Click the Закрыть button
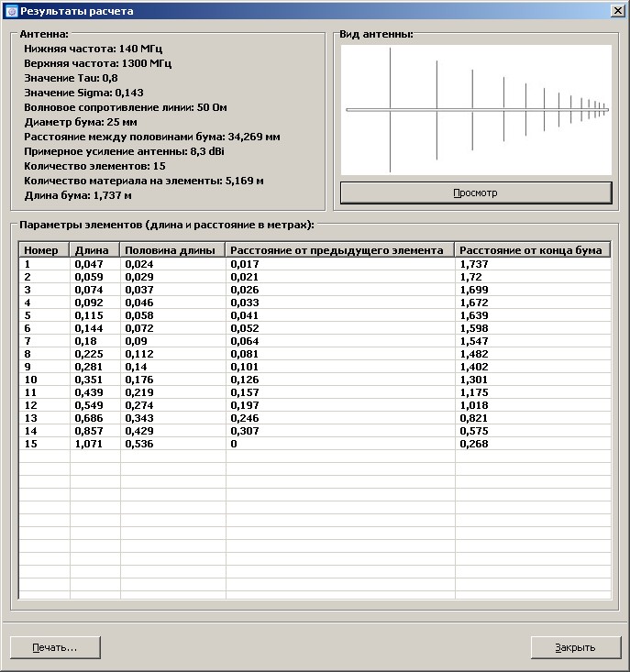This screenshot has height=672, width=630. click(x=576, y=647)
